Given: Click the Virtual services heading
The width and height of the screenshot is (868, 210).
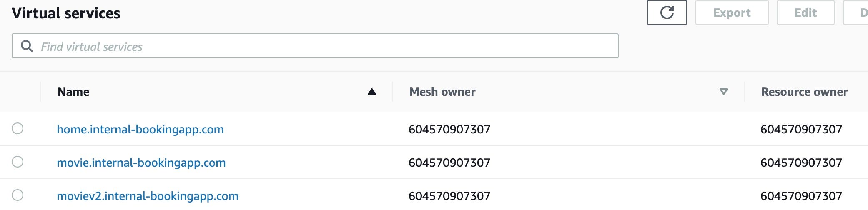Looking at the screenshot, I should (66, 13).
